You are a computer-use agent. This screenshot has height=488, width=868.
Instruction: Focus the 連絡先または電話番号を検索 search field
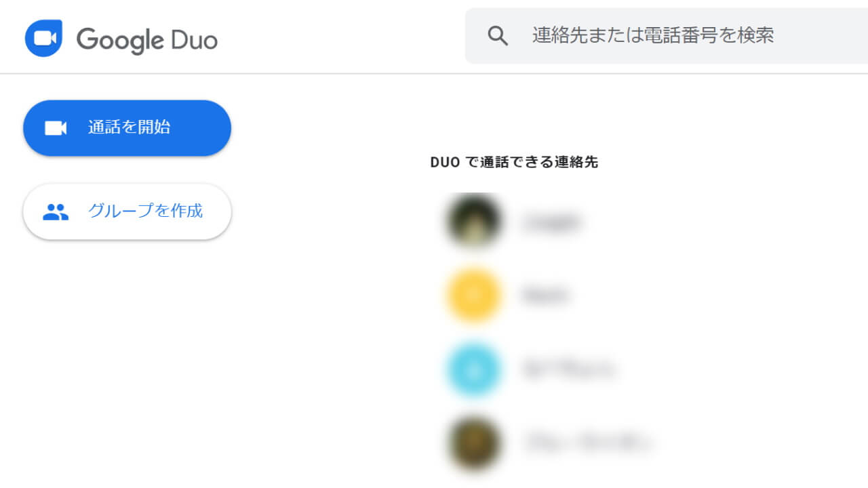(x=667, y=36)
